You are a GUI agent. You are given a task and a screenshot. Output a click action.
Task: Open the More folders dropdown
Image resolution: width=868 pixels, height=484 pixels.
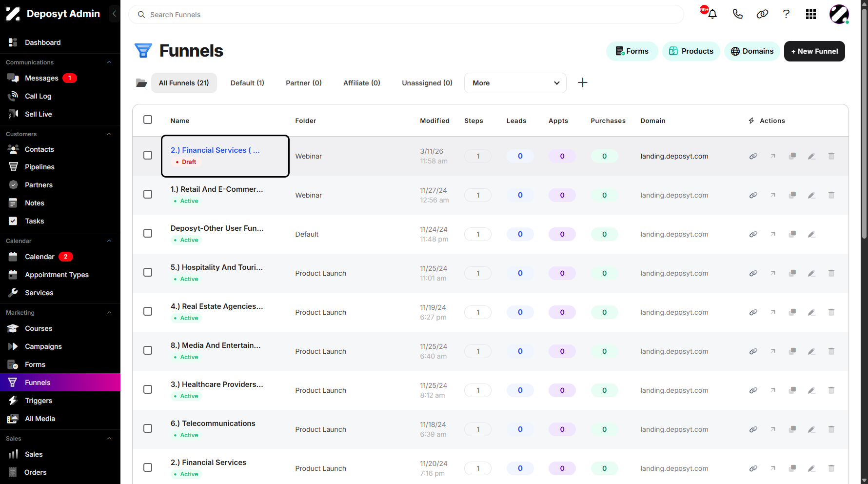(x=515, y=83)
